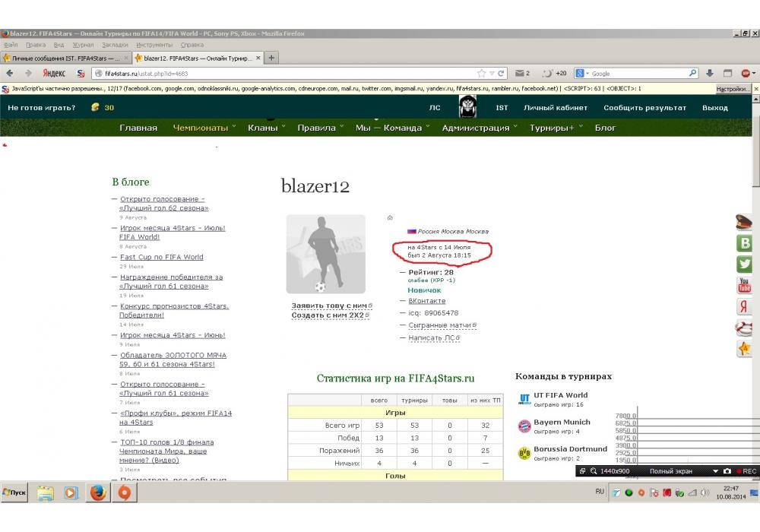The width and height of the screenshot is (760, 532).
Task: Click the VKontakte sidebar share icon
Action: pos(744,244)
